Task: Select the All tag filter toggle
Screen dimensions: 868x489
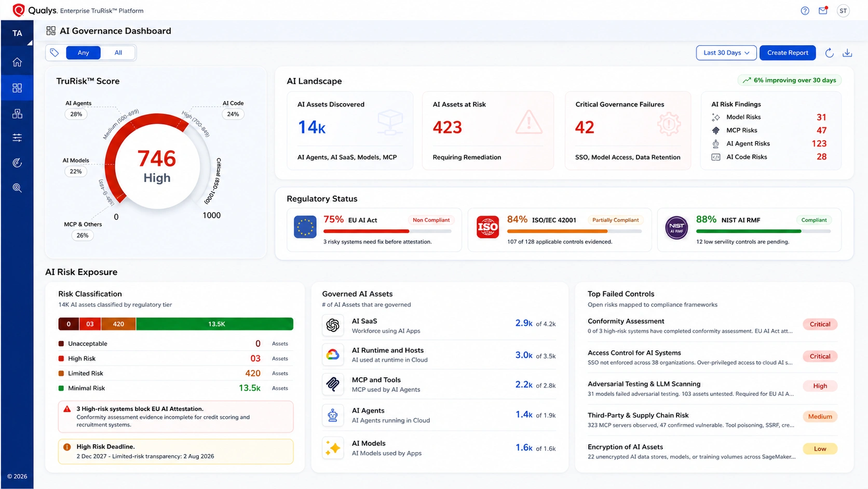Action: pos(118,52)
